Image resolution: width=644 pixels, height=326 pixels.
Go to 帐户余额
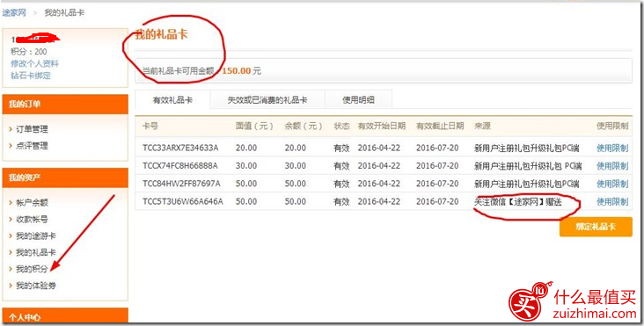32,203
